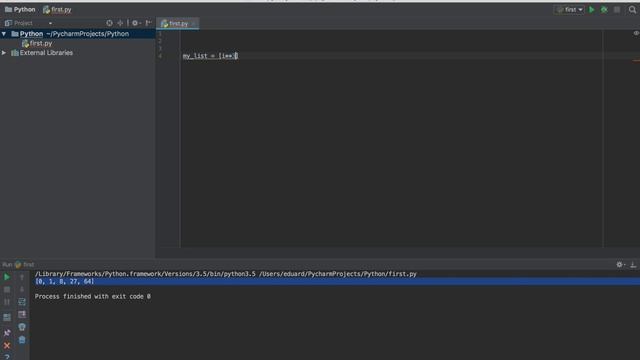Image resolution: width=640 pixels, height=360 pixels.
Task: Click Pause Output button in Run panel
Action: point(7,302)
